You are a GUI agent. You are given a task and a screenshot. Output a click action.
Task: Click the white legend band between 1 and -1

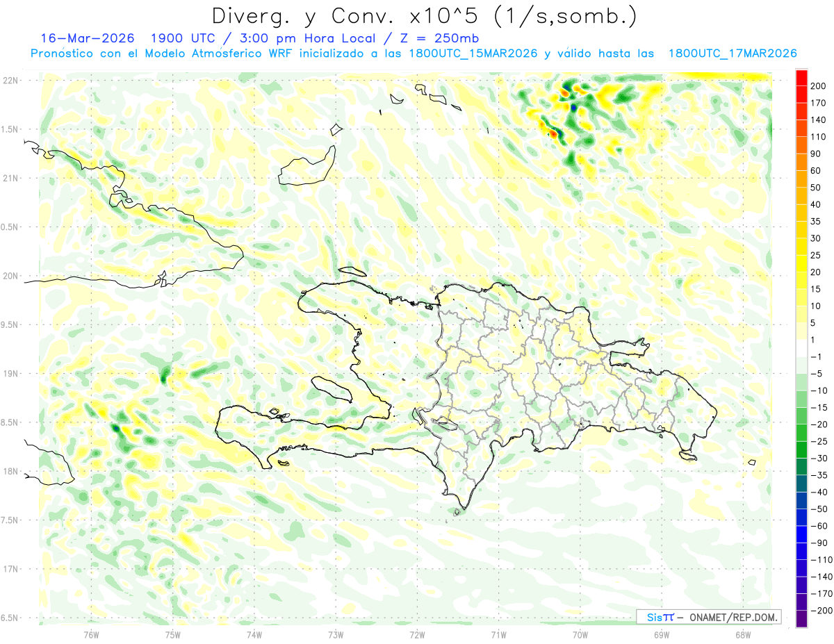click(x=801, y=348)
